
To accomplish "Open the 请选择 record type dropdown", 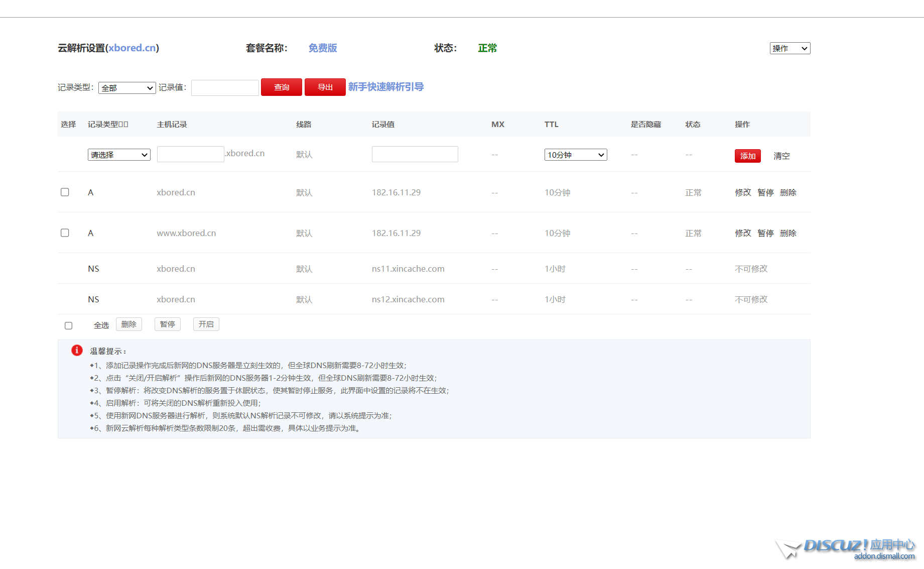I will (x=119, y=155).
